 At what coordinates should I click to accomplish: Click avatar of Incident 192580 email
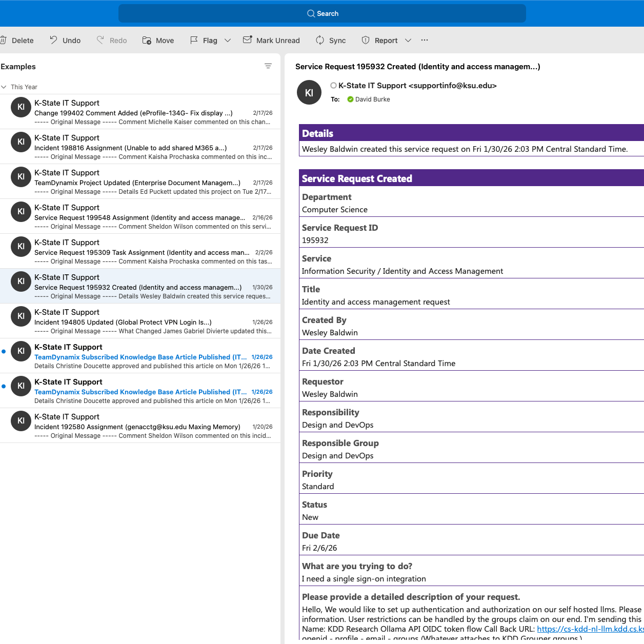[21, 421]
